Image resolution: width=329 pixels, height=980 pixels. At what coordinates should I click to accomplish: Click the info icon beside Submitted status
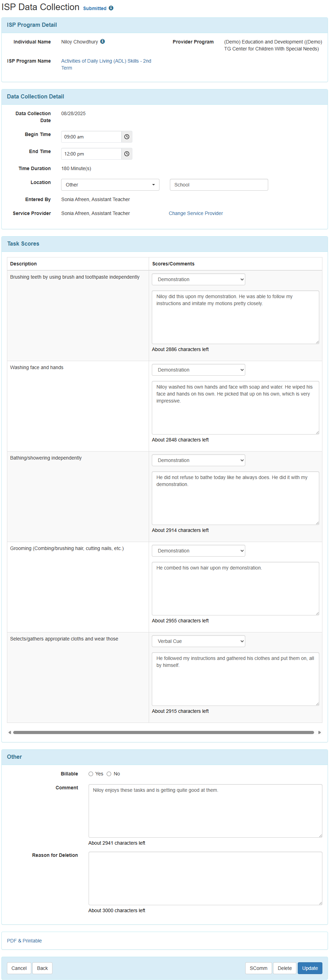tap(110, 8)
